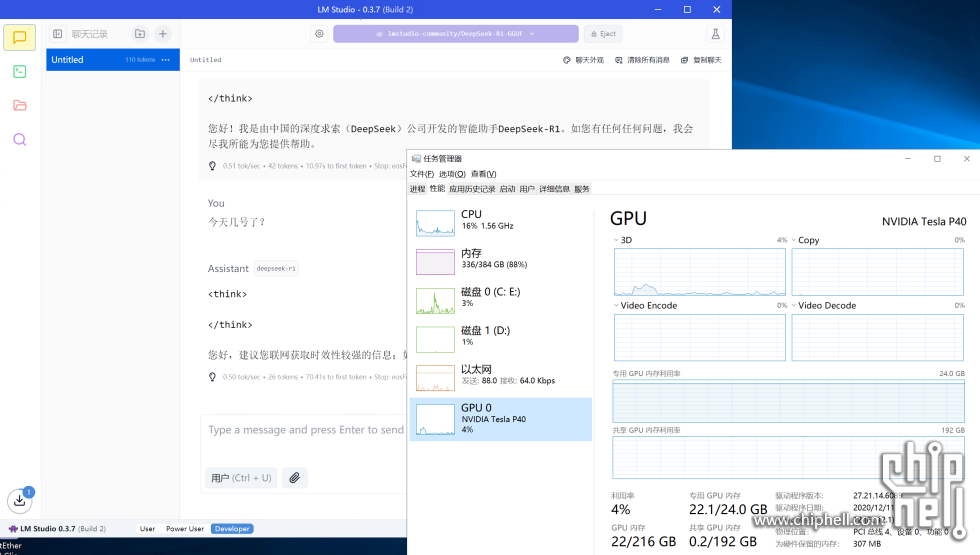The image size is (980, 555).
Task: Open the downloads icon with badge
Action: click(x=20, y=500)
